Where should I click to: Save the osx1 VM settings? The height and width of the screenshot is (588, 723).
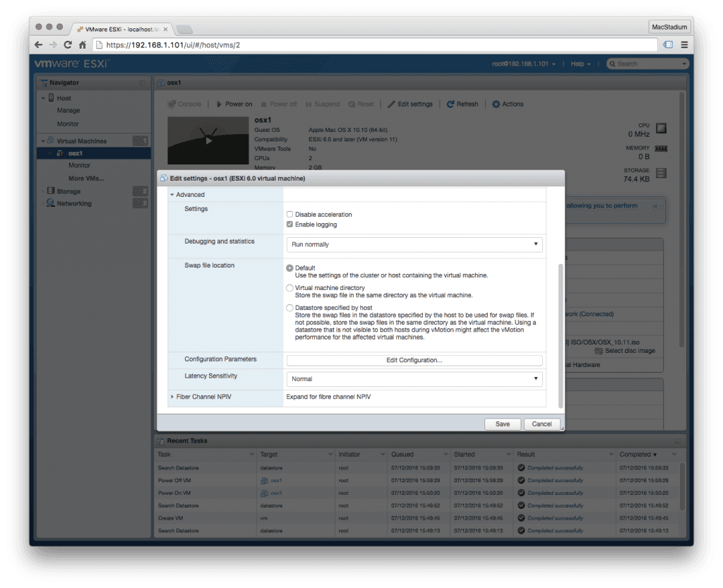click(x=502, y=424)
